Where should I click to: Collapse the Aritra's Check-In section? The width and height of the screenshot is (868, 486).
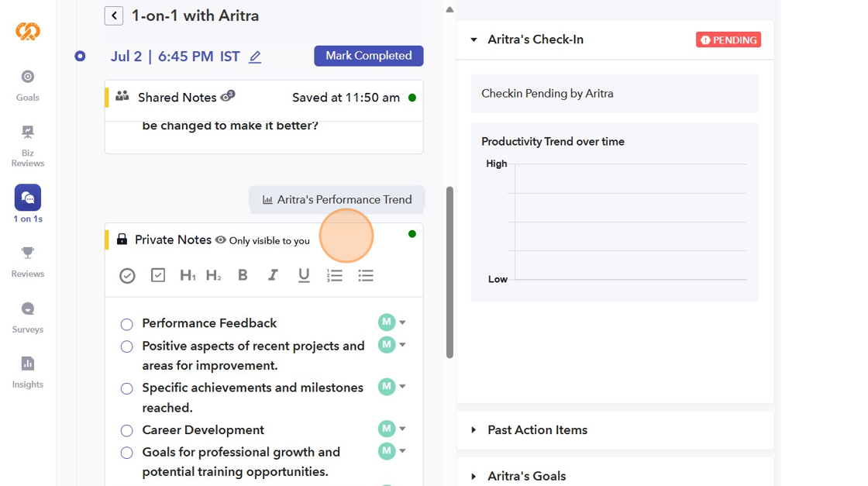474,40
